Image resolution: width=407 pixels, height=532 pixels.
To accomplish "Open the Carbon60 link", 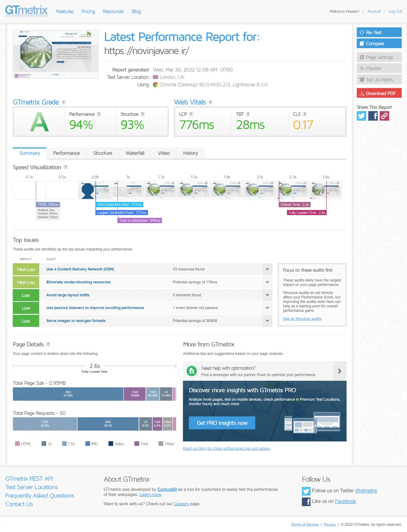I will tap(167, 490).
